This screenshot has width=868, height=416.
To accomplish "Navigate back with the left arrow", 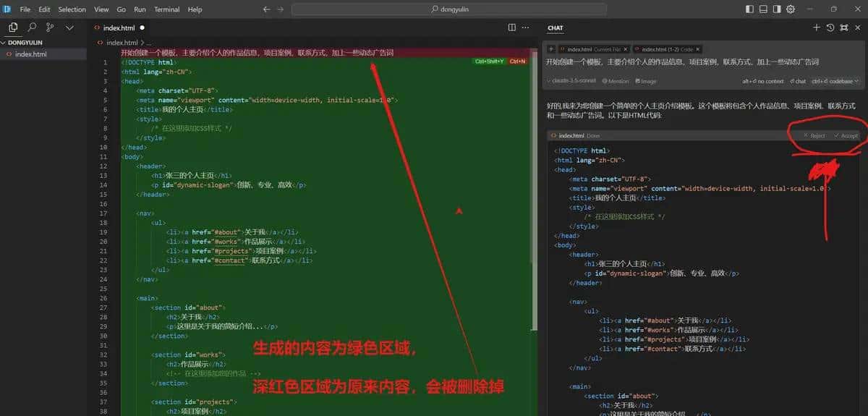I will coord(267,9).
